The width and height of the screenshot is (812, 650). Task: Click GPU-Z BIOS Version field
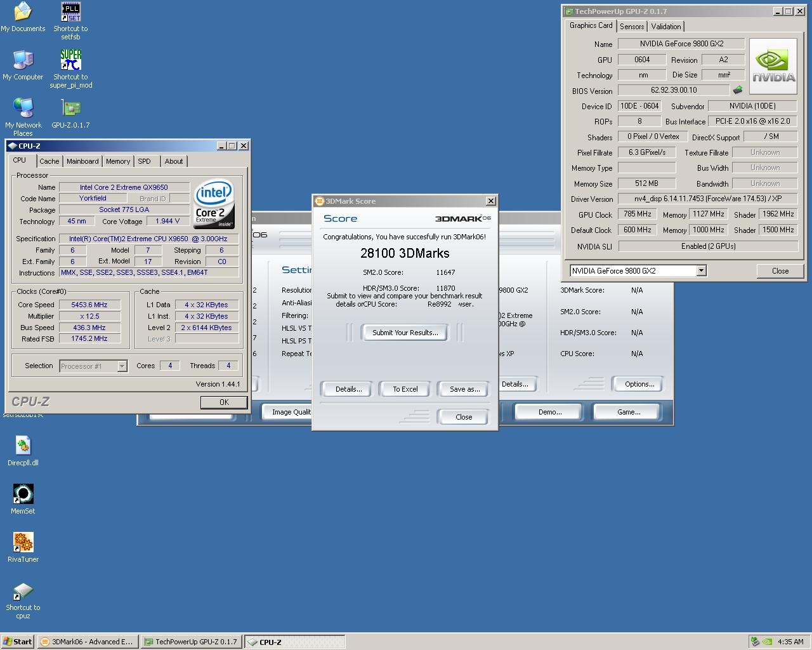coord(673,90)
